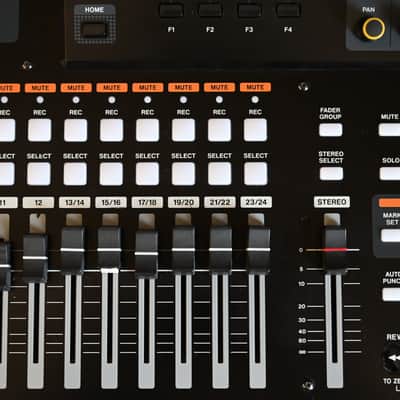The image size is (400, 400).
Task: Click the '21/22' channel label strip
Action: (220, 202)
